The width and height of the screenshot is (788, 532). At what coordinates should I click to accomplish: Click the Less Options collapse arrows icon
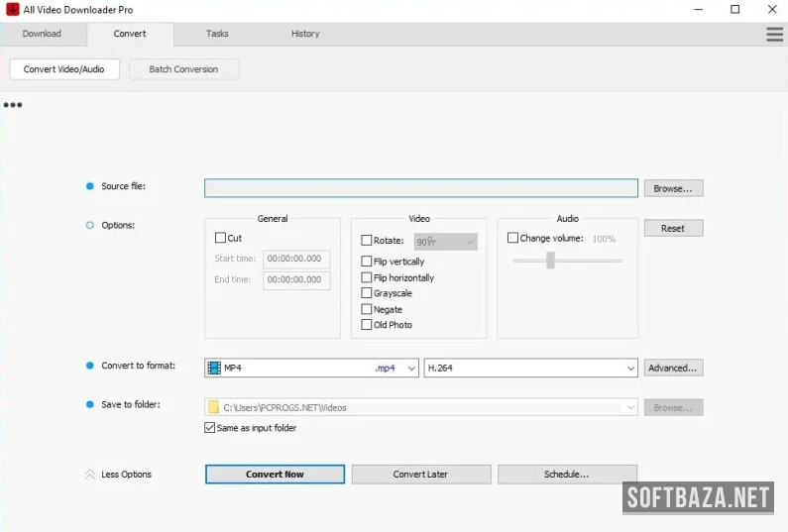90,475
